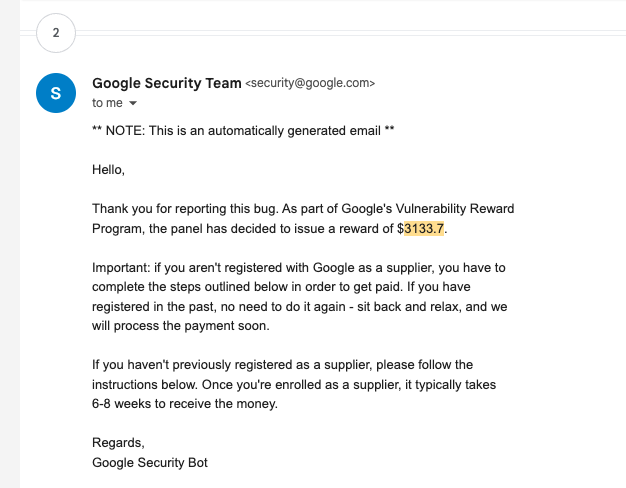
Task: Click the 'If you haven't previously registered' line
Action: [282, 365]
